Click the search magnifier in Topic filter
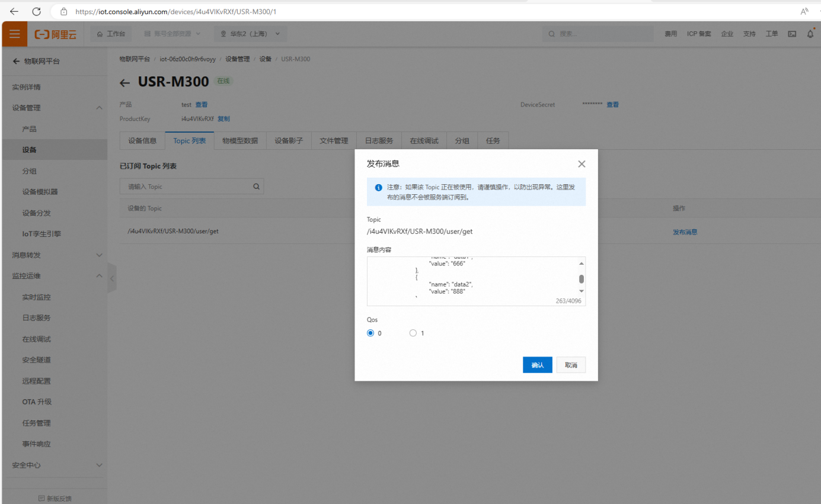 pos(256,187)
